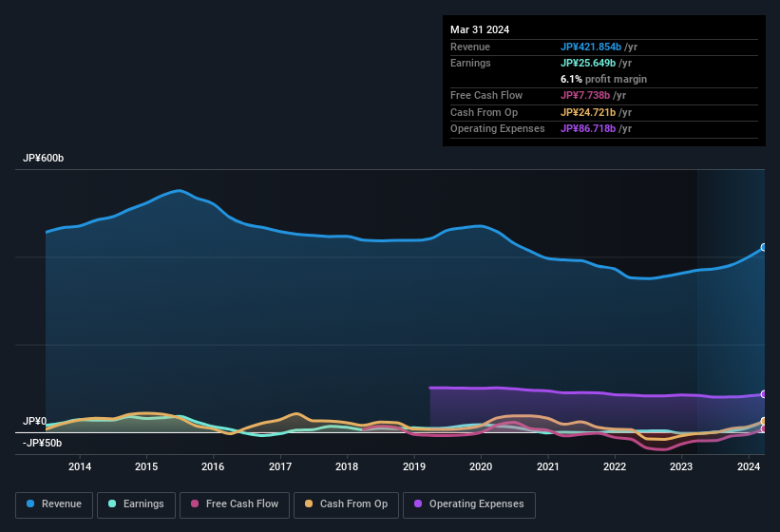Toggle the Free Cash Flow legend button
This screenshot has width=780, height=532.
(235, 504)
